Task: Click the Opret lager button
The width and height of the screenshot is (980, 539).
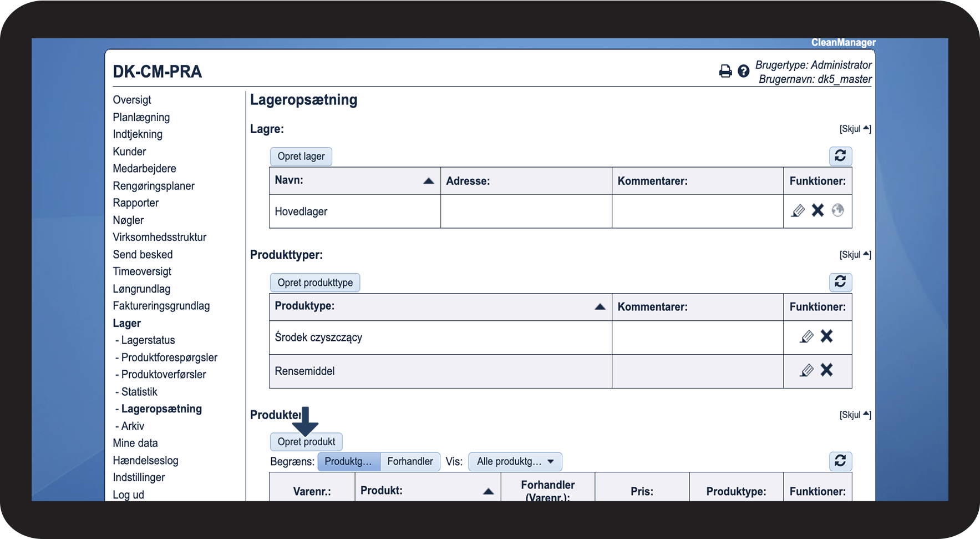Action: tap(301, 157)
